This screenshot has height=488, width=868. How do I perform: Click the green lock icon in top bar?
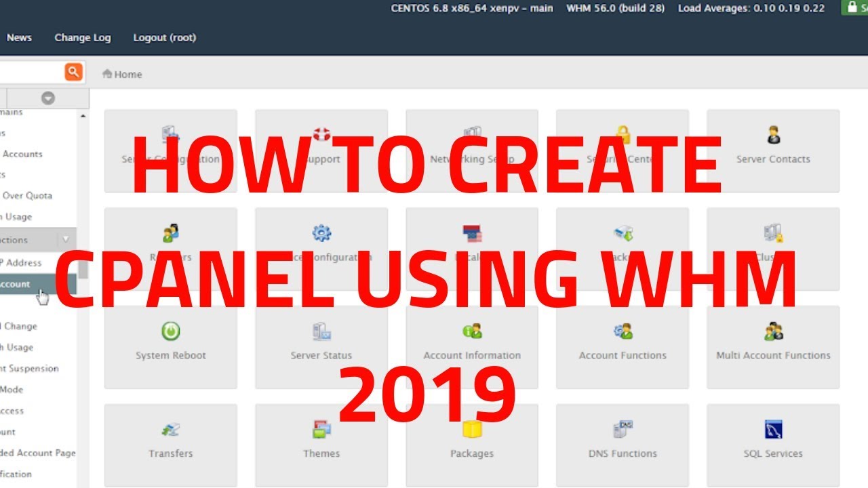coord(851,7)
